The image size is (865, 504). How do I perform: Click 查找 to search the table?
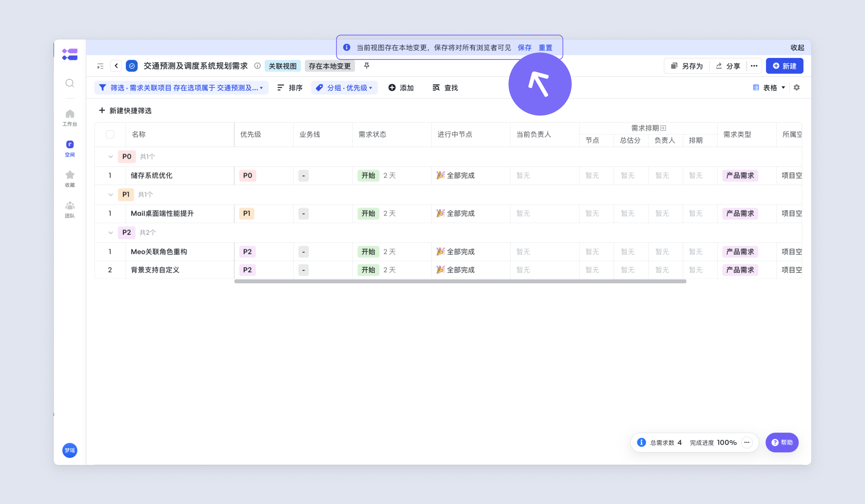[x=445, y=88]
